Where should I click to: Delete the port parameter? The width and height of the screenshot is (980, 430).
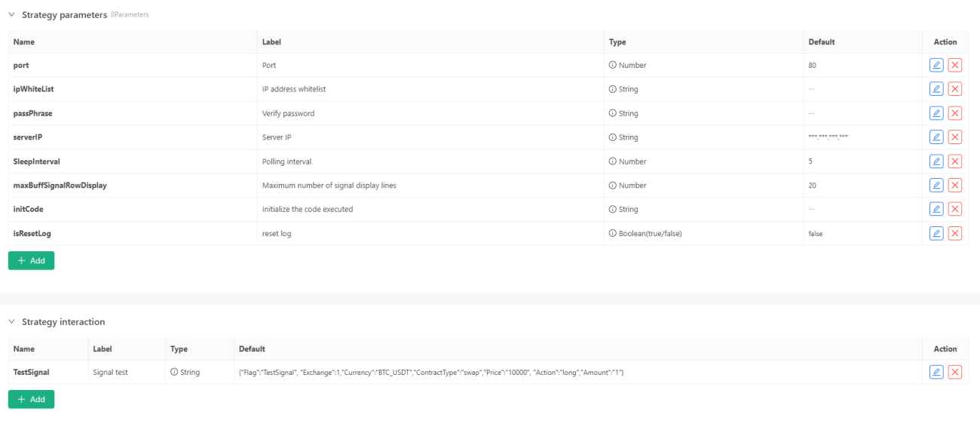[954, 65]
